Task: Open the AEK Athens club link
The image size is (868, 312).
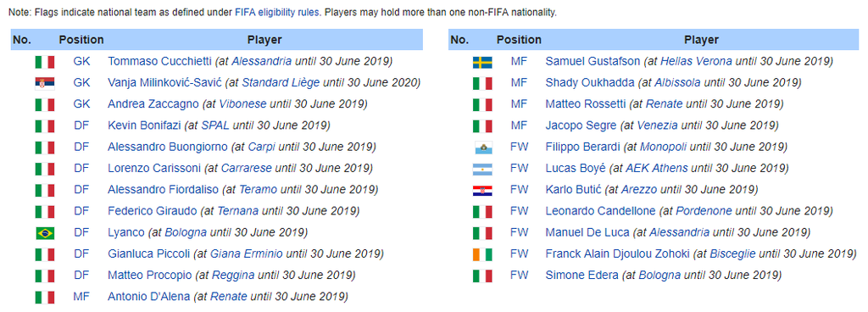Action: coord(657,168)
